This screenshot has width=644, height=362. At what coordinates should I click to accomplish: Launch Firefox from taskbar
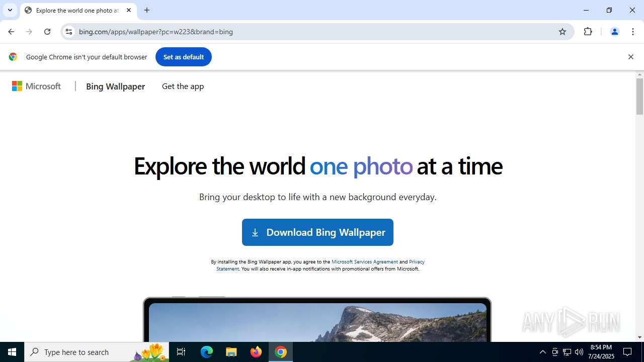(256, 352)
